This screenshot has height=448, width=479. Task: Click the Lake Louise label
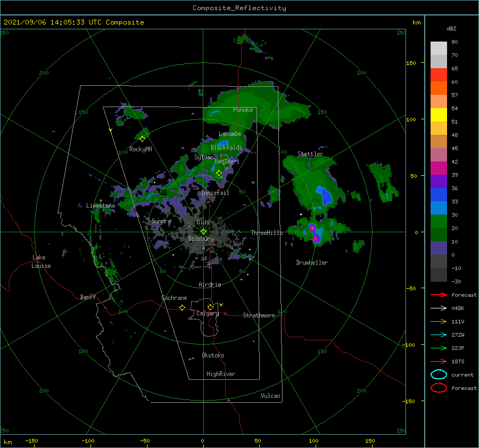click(41, 262)
